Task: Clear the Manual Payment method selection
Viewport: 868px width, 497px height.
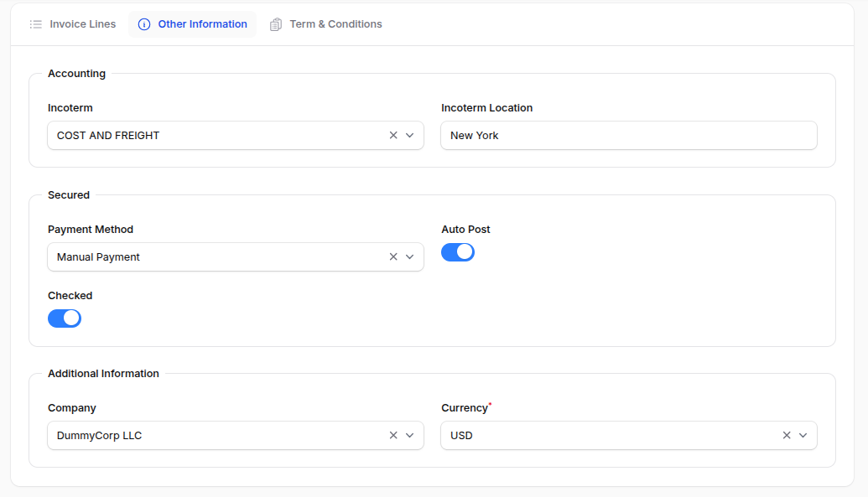Action: [392, 256]
